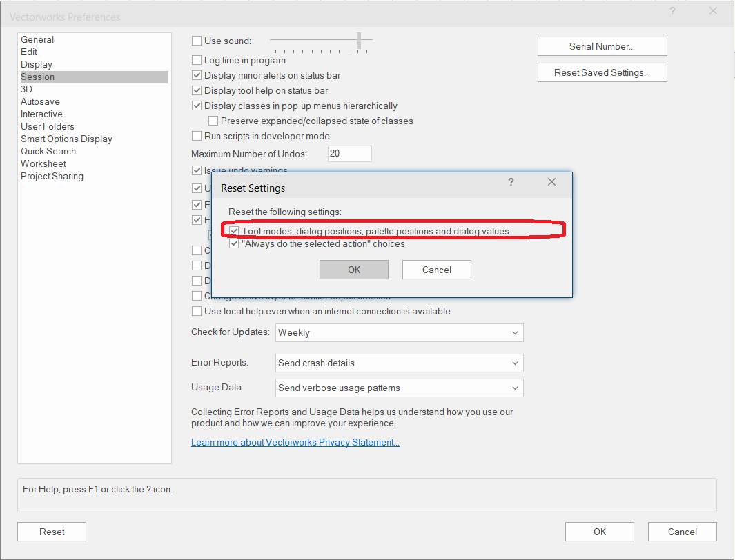Switch to the Quick Search category
The width and height of the screenshot is (735, 560).
pos(48,151)
